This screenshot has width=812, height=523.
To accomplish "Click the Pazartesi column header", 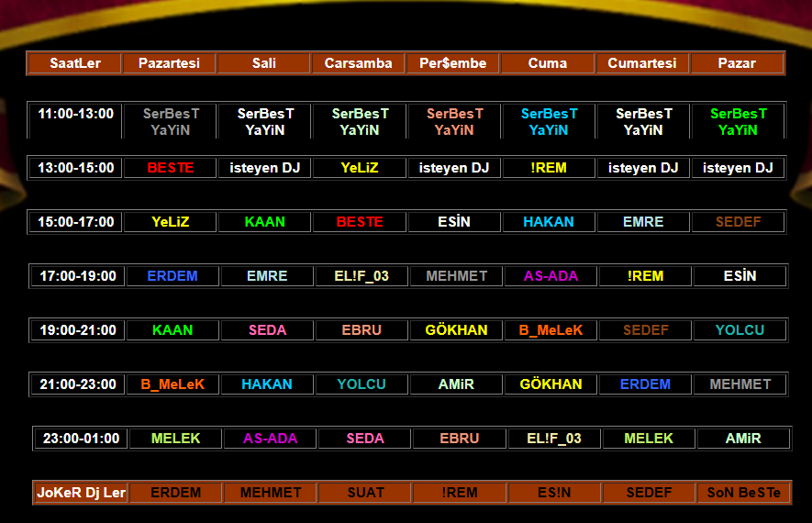I will click(170, 63).
